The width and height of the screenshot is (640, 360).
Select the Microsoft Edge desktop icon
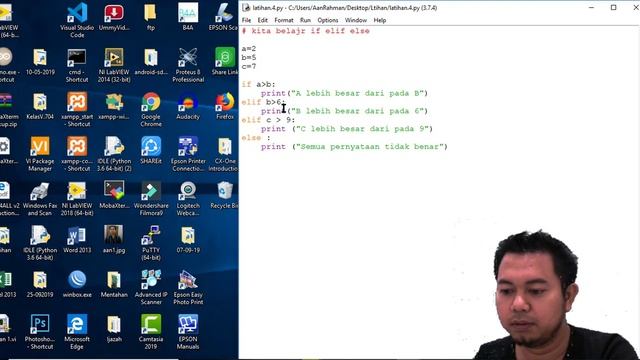click(x=77, y=331)
